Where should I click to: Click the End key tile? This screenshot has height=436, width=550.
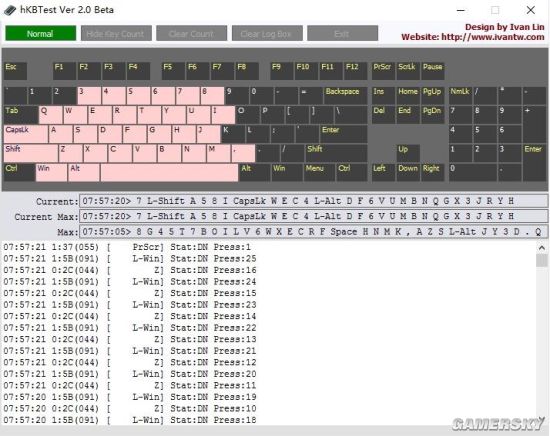(408, 115)
